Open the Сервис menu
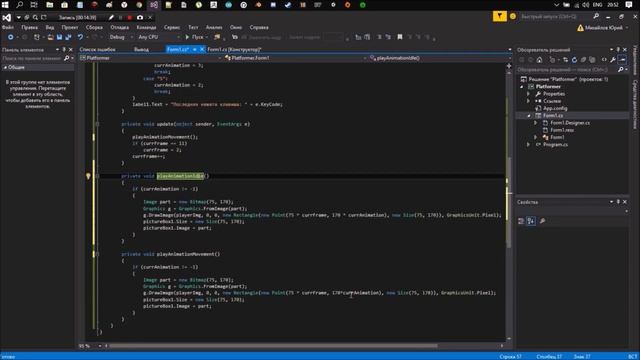 click(x=172, y=27)
